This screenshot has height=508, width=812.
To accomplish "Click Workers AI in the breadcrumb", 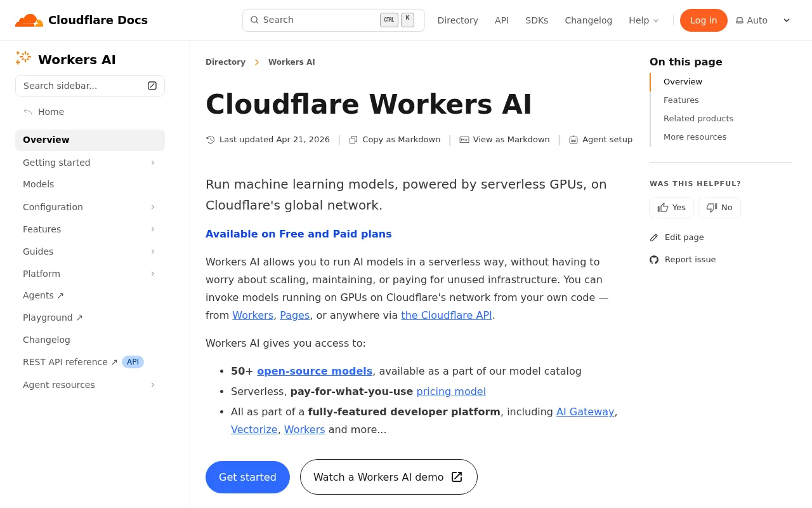I will (292, 62).
